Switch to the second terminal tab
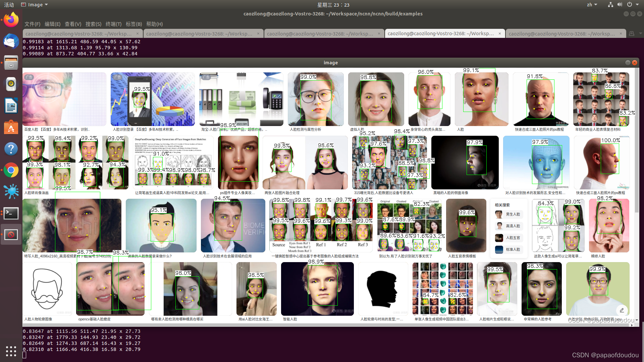The width and height of the screenshot is (644, 362). click(x=203, y=34)
